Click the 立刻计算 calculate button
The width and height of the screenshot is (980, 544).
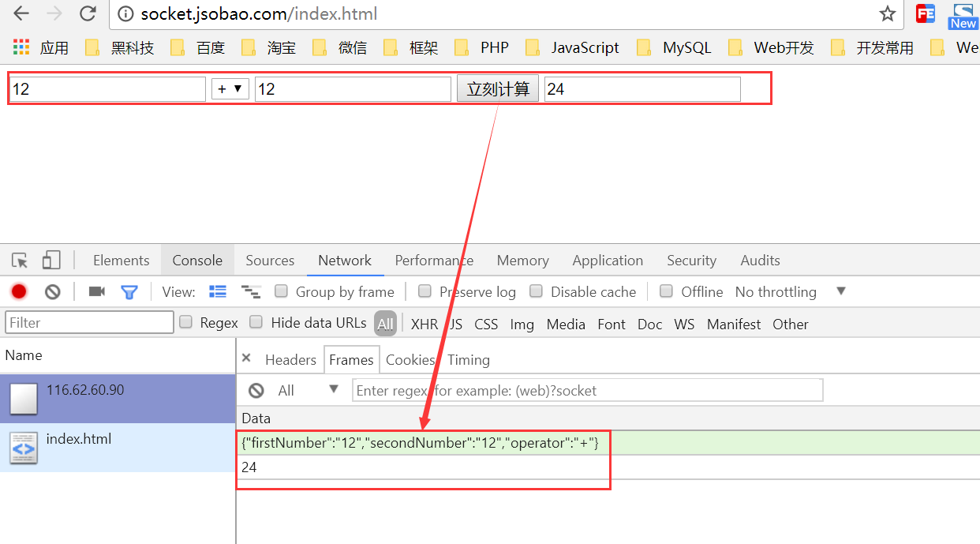(x=498, y=89)
